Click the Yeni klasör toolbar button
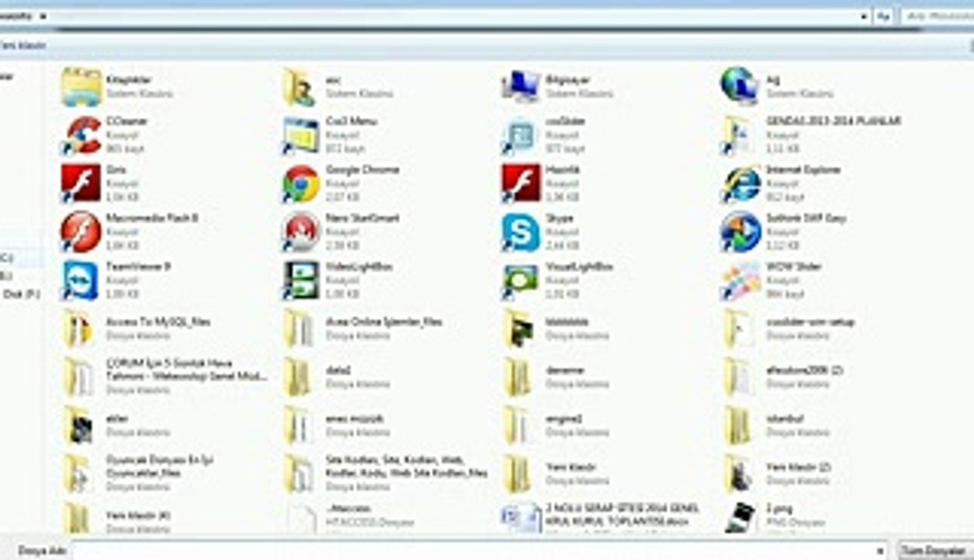The height and width of the screenshot is (560, 974). pos(22,45)
